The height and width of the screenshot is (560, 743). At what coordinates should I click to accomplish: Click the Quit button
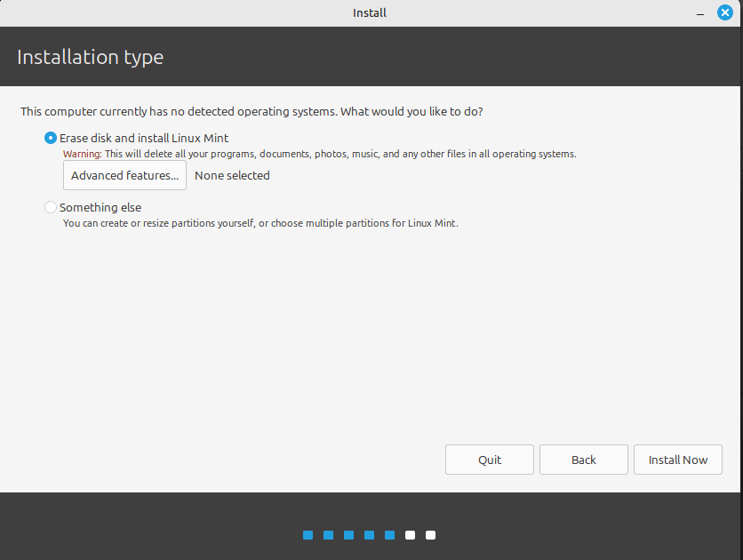coord(490,460)
